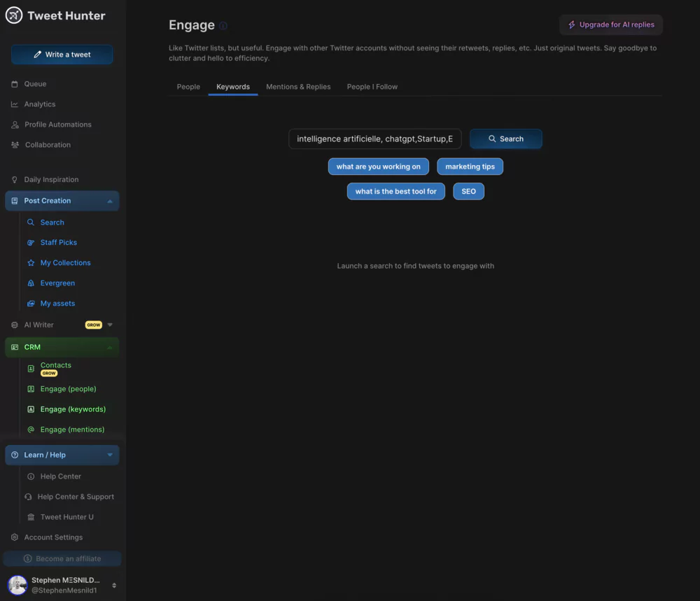Click the Help Center & Support headset icon
The height and width of the screenshot is (601, 700).
click(x=28, y=497)
